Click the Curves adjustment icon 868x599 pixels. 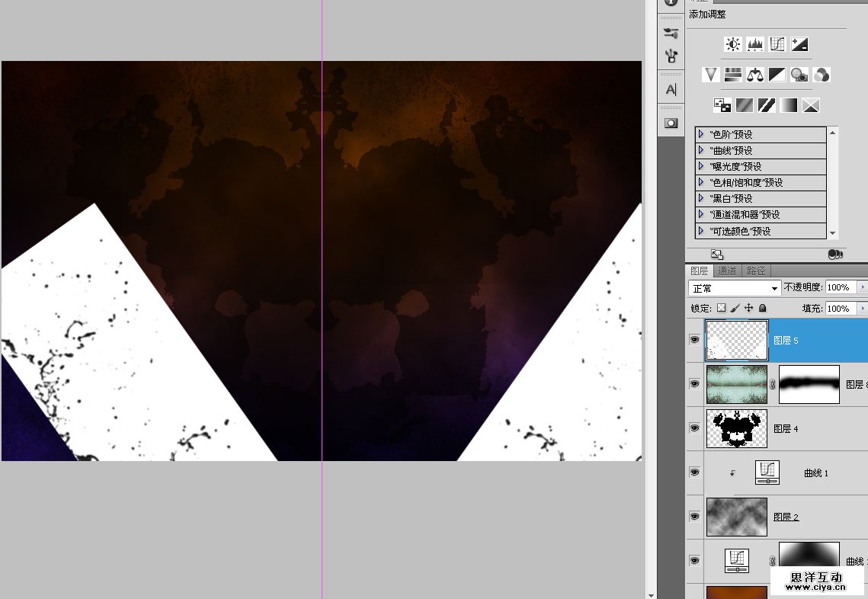(777, 44)
